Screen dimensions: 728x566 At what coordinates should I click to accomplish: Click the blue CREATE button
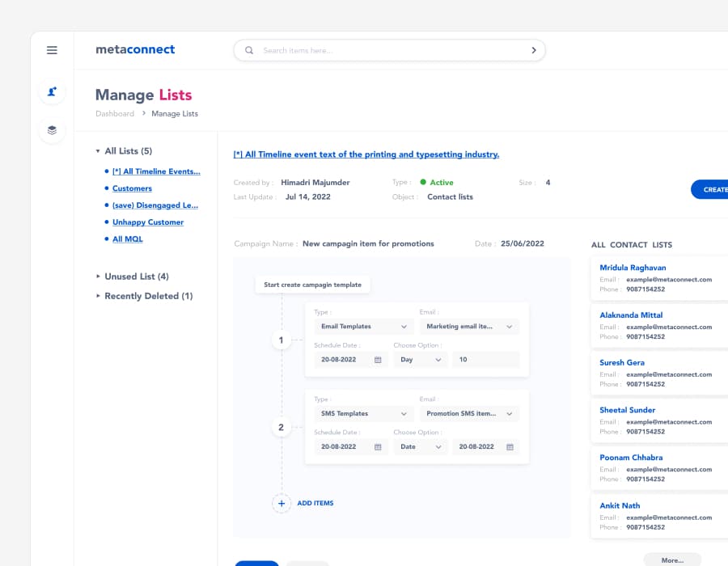[x=709, y=190]
